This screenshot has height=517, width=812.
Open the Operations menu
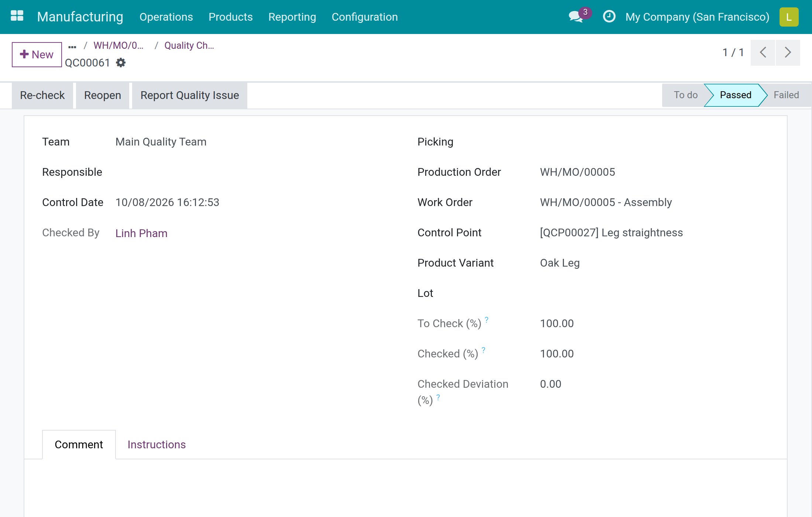pos(166,17)
